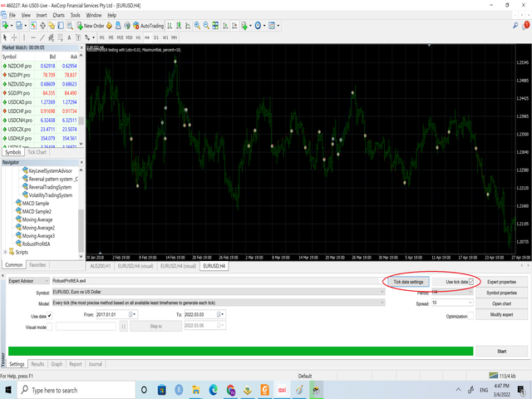Zoom in on the chart

tap(197, 26)
